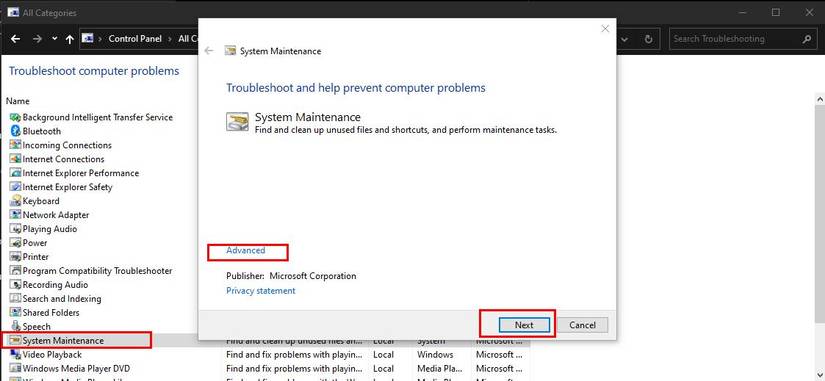
Task: Click the Video Playback icon
Action: (15, 354)
